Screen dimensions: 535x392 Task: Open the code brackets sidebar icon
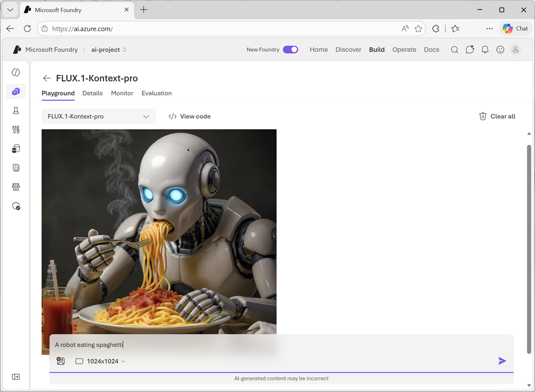point(16,72)
